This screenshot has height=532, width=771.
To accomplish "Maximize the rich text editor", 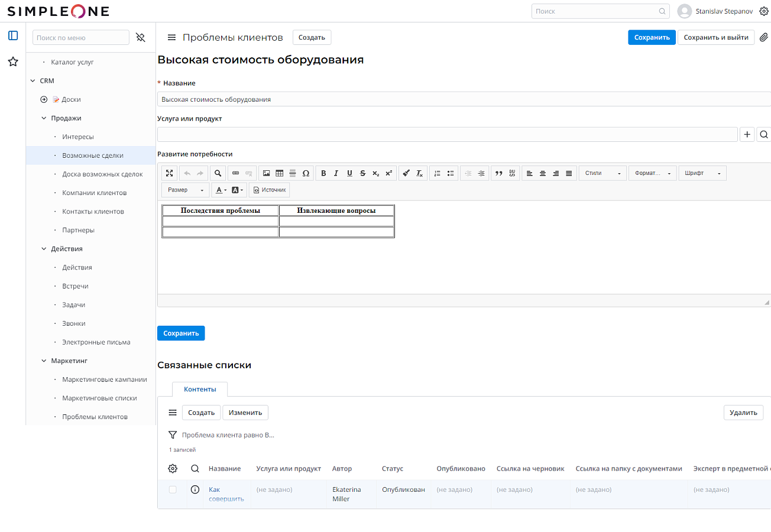I will tap(170, 173).
